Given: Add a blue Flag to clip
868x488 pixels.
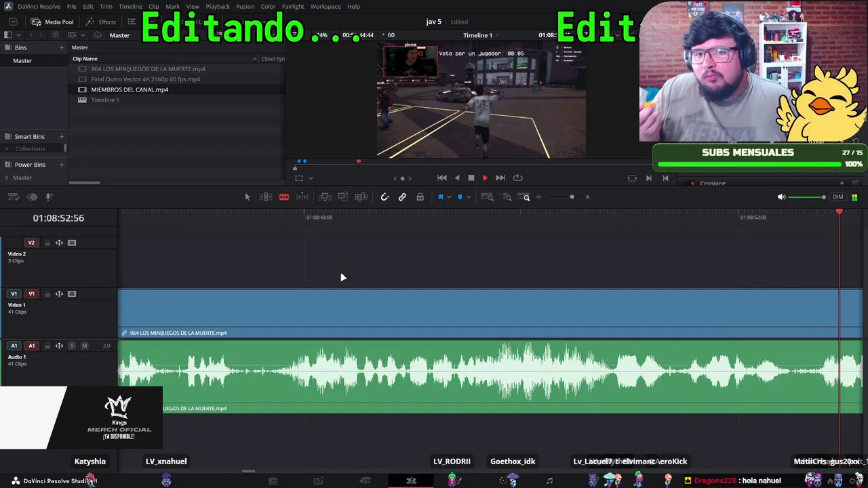Looking at the screenshot, I should point(441,197).
